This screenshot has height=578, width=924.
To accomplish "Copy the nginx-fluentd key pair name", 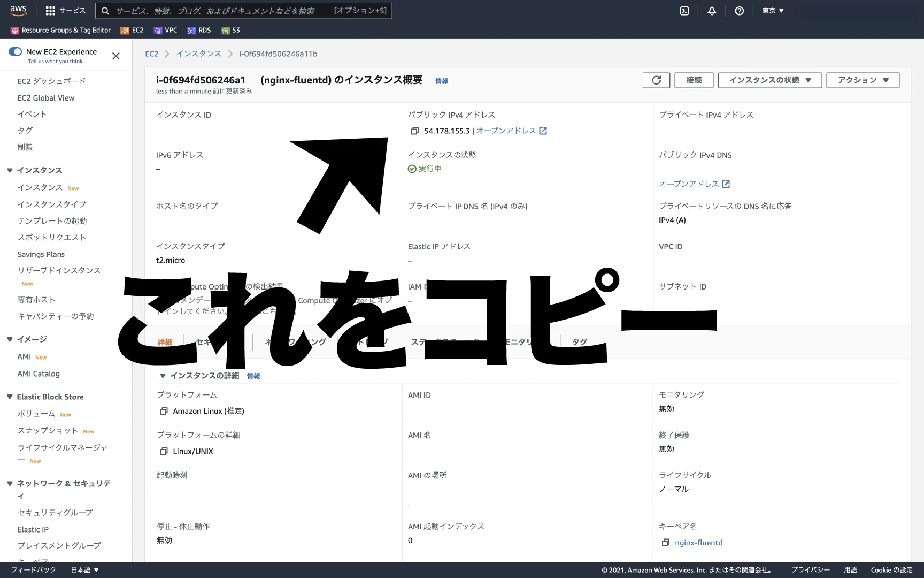I will pos(666,543).
